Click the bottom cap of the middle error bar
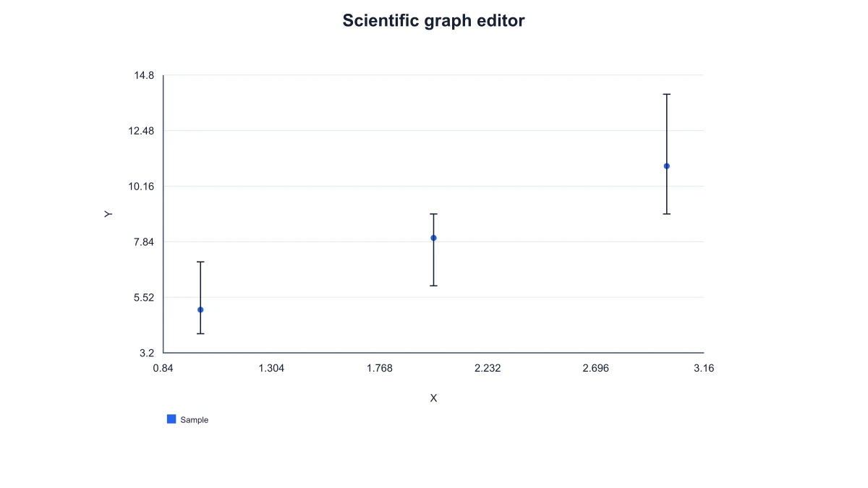The height and width of the screenshot is (488, 868). 433,286
